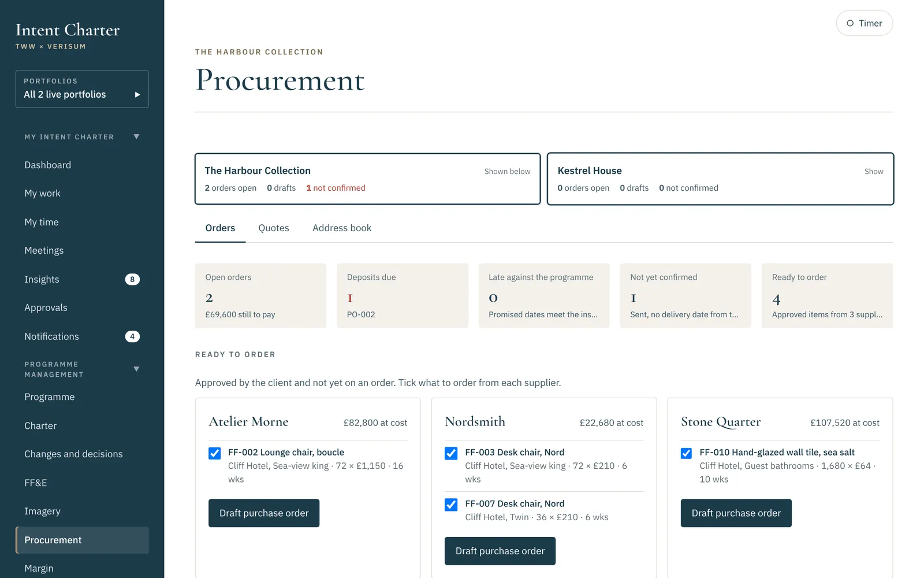Open My time page
This screenshot has height=578, width=924.
82,223
